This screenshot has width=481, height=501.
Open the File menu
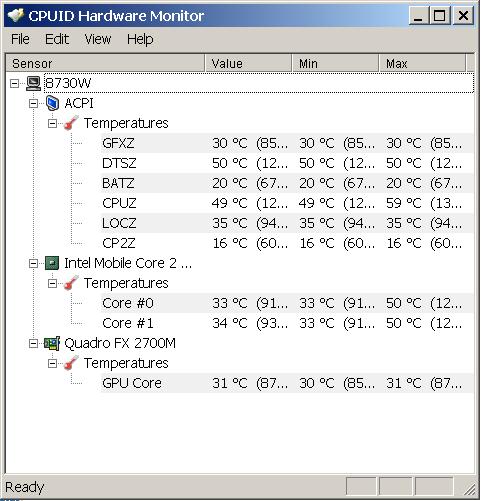[x=20, y=39]
